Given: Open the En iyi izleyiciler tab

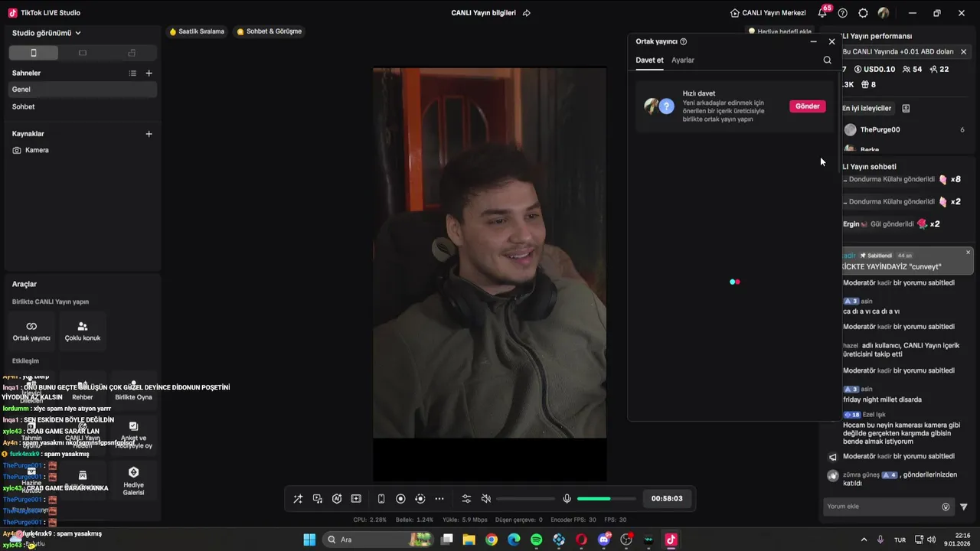Looking at the screenshot, I should pyautogui.click(x=867, y=109).
